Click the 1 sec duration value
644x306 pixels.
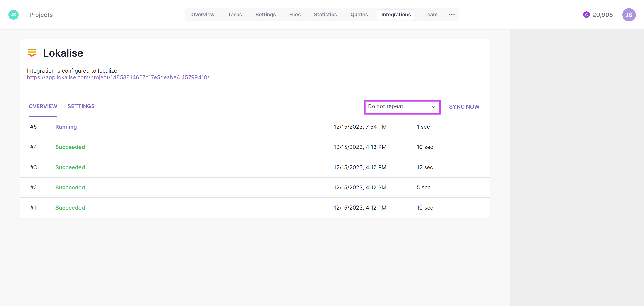coord(423,127)
